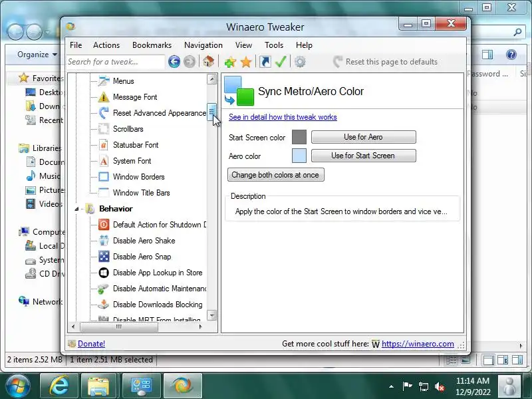The height and width of the screenshot is (399, 532).
Task: Open the https://winaero.com link
Action: click(418, 344)
